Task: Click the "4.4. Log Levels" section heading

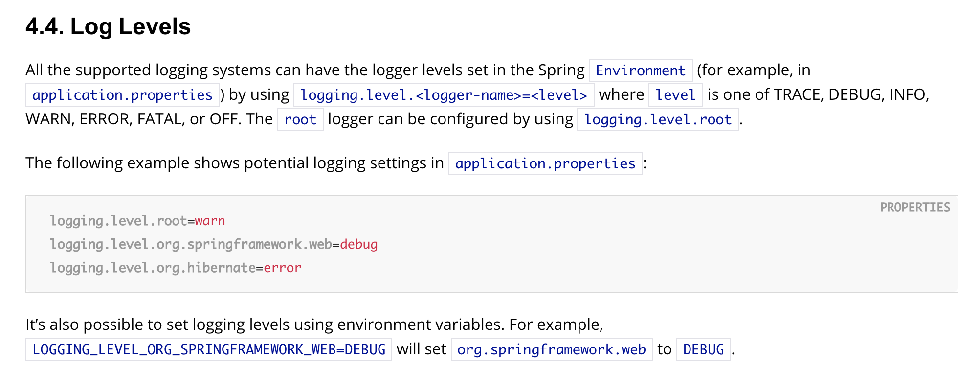Action: coord(108,27)
